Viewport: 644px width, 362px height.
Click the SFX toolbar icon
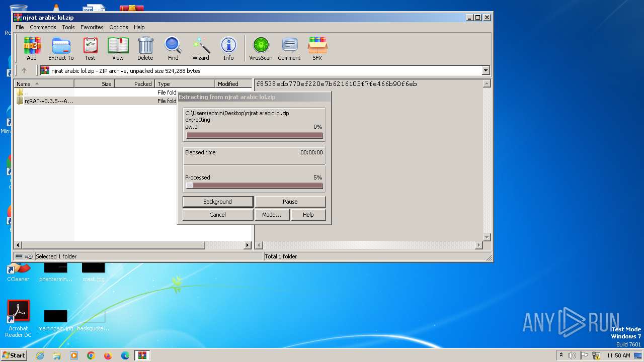(x=317, y=49)
